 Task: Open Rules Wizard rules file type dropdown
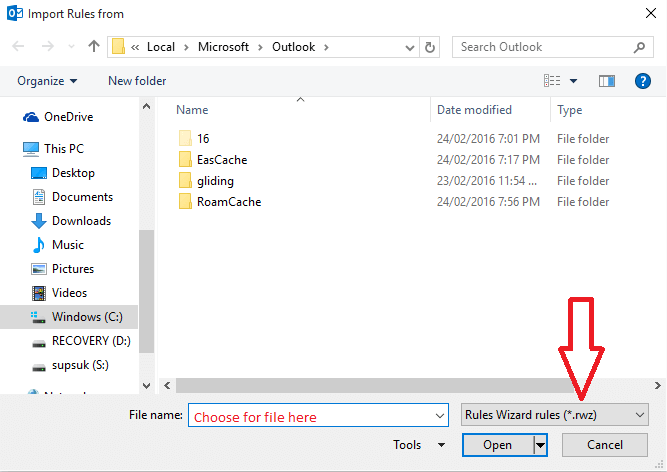pyautogui.click(x=555, y=415)
